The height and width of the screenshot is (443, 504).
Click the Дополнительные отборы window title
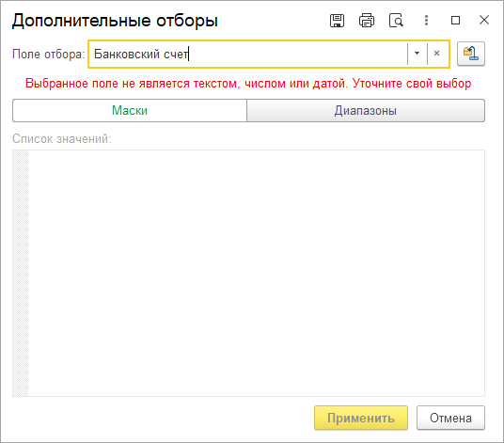[115, 21]
